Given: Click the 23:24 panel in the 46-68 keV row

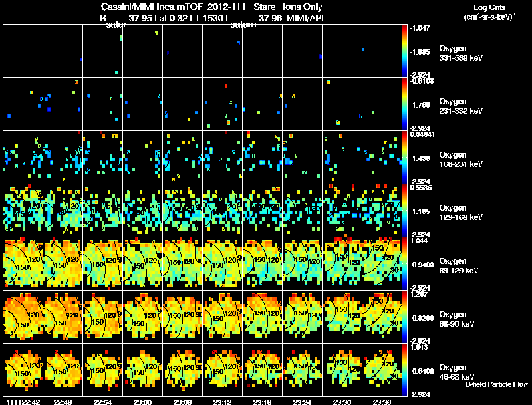Looking at the screenshot, I should 303,370.
